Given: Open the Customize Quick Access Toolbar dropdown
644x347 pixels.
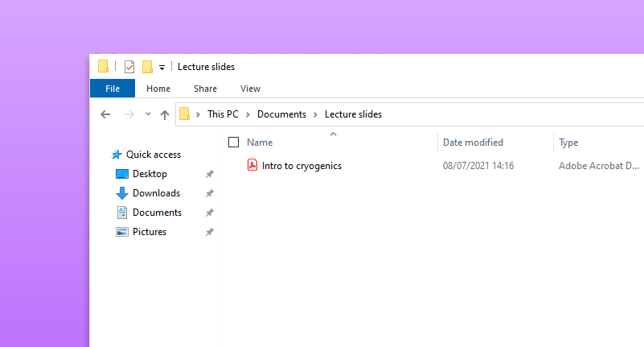Looking at the screenshot, I should (162, 68).
